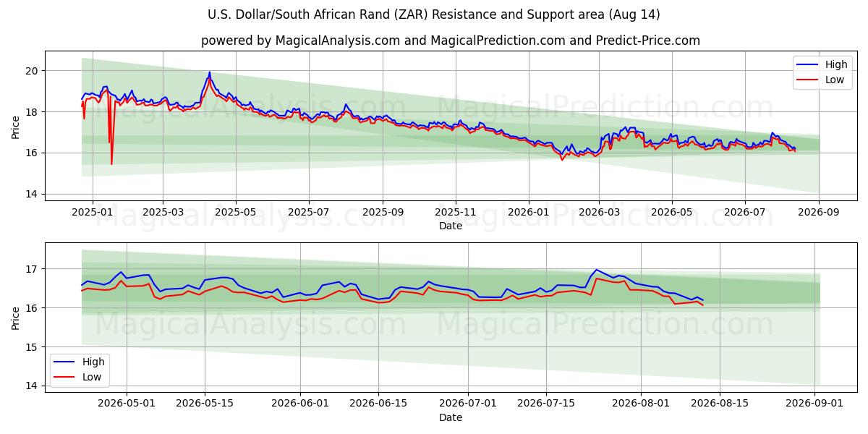Screen dimensions: 868x434
Task: Select the 'Low' label in the upper chart legend
Action: click(835, 80)
